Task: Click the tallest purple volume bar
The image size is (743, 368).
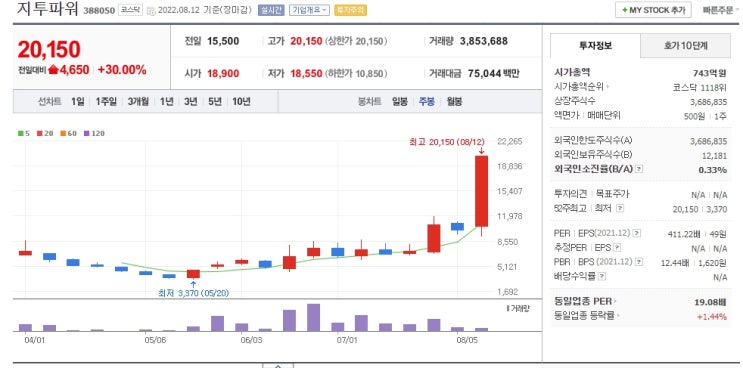Action: click(313, 317)
